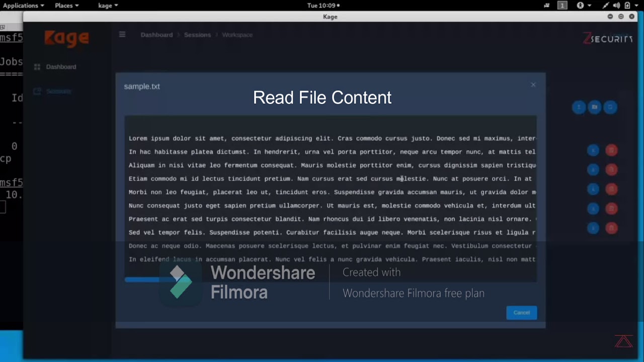Open the Dashboard breadcrumb link

coord(156,35)
